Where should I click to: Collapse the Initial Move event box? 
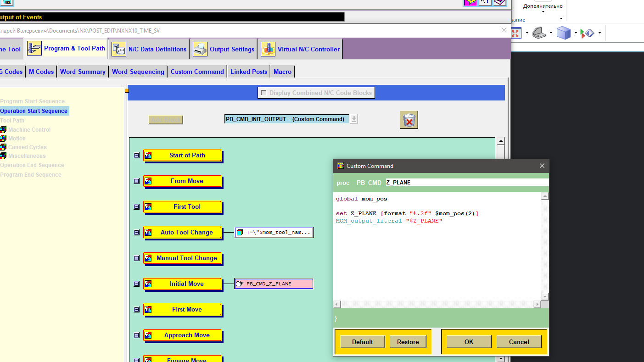click(x=136, y=284)
